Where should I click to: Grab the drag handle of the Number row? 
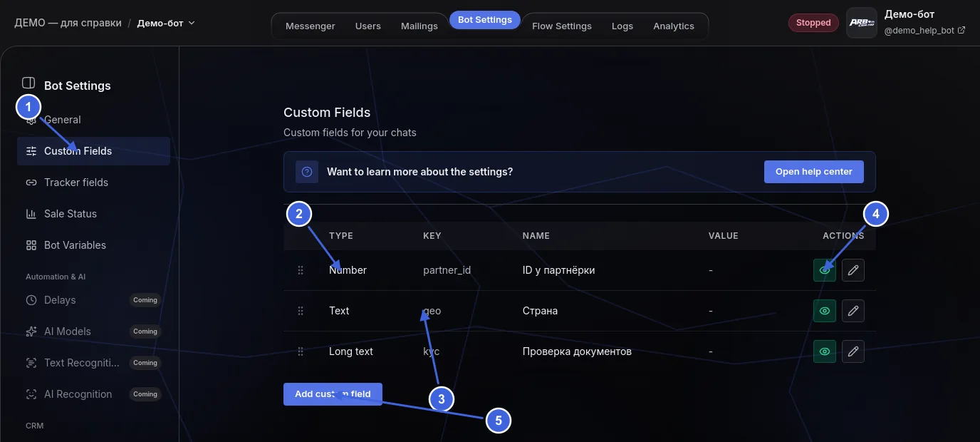click(x=301, y=270)
